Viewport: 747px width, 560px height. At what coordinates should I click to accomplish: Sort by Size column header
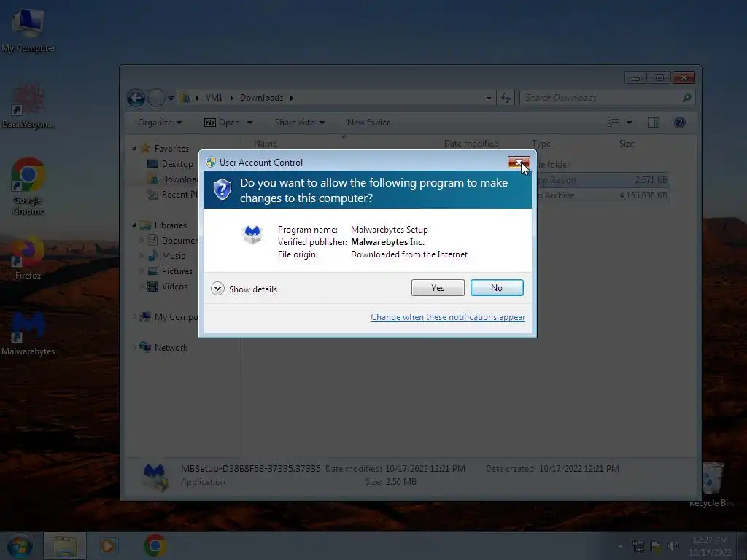pos(627,144)
